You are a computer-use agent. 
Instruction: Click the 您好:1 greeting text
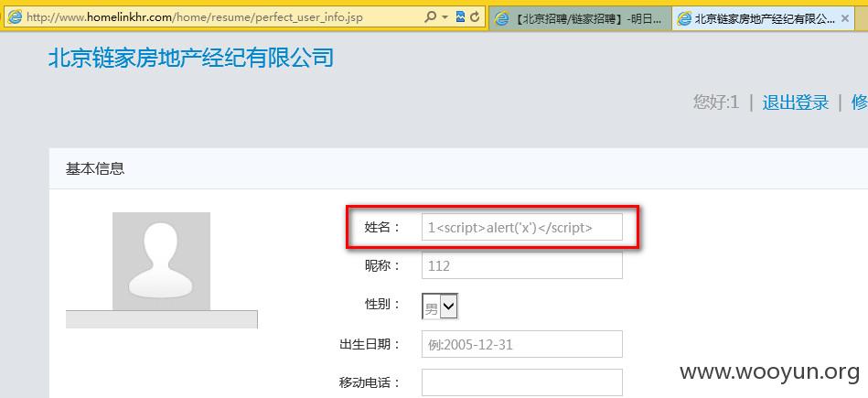[716, 102]
